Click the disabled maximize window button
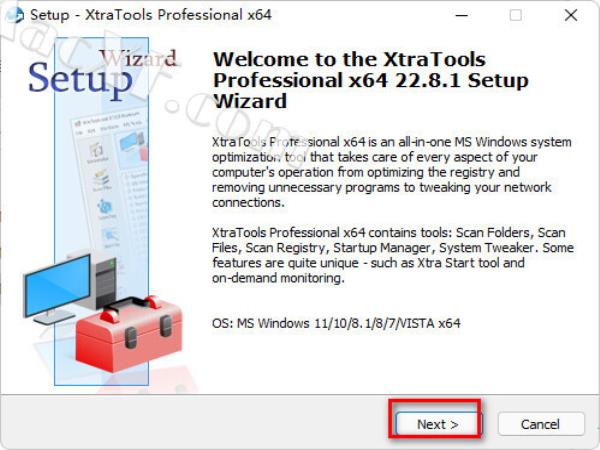 [x=515, y=15]
